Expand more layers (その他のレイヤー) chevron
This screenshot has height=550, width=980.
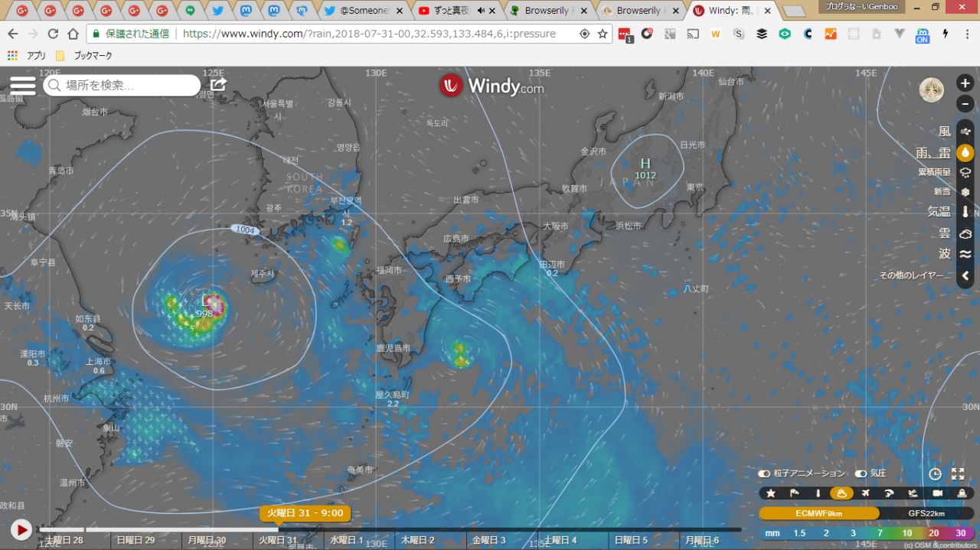coord(965,275)
